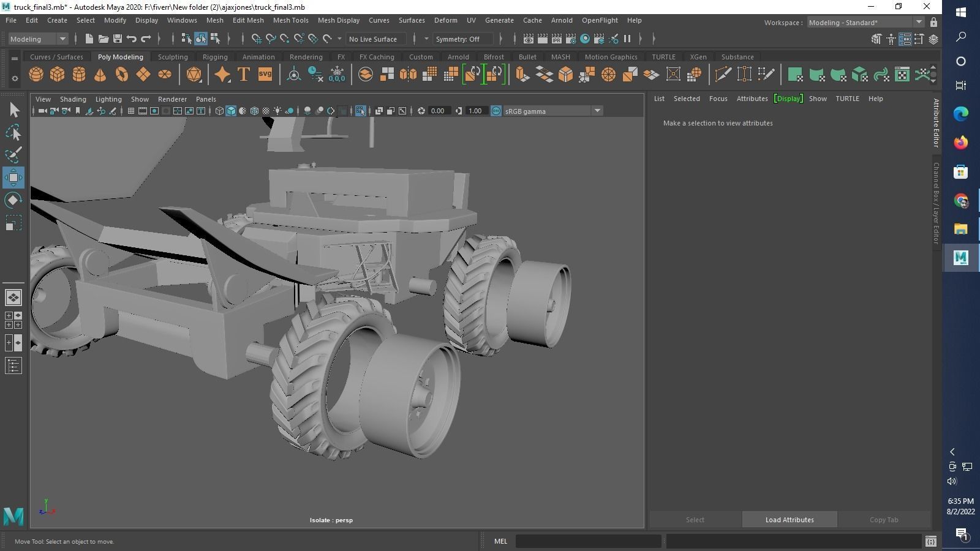
Task: Create a polygon disc from the shelf
Action: (165, 75)
